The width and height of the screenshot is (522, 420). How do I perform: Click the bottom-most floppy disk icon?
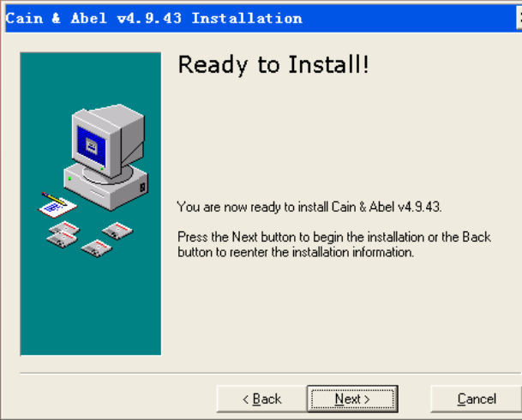97,249
